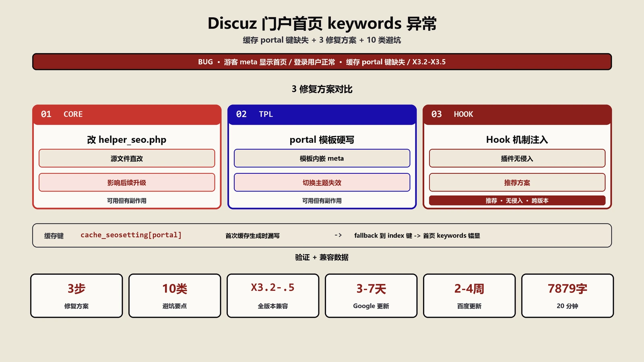Click the 'Google 更新' label

point(371,306)
